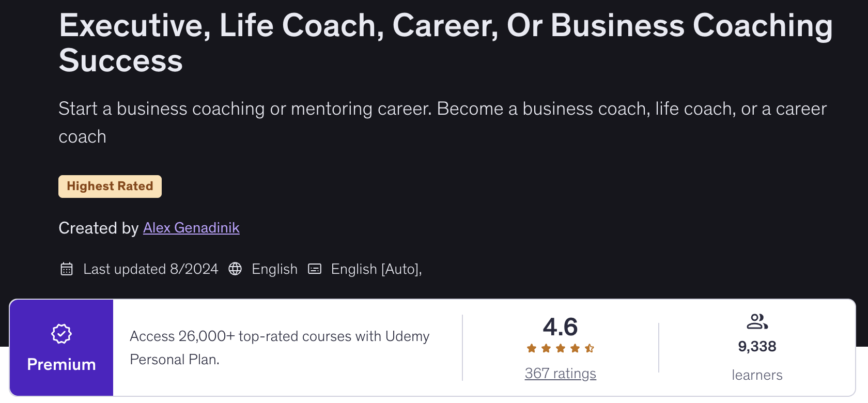This screenshot has height=403, width=868.
Task: Click the third rating star
Action: [x=561, y=348]
